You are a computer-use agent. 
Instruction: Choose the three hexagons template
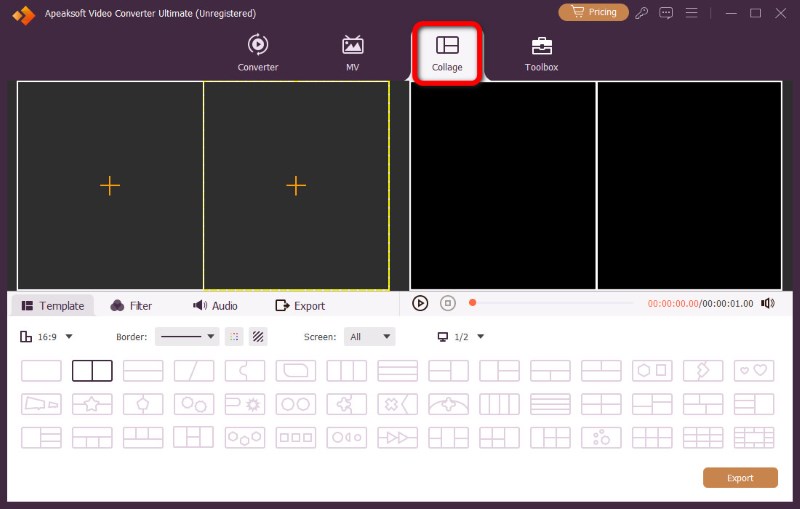(245, 438)
